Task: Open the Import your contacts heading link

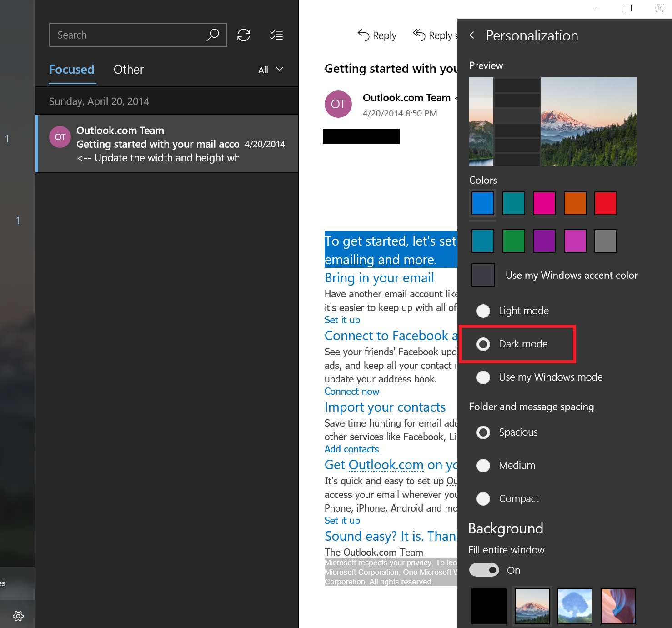Action: [385, 407]
